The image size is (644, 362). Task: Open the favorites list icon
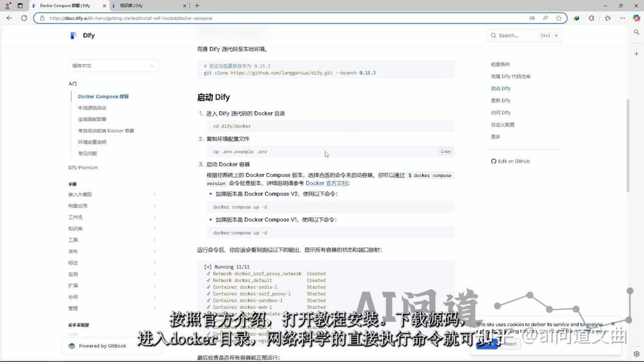click(x=607, y=18)
